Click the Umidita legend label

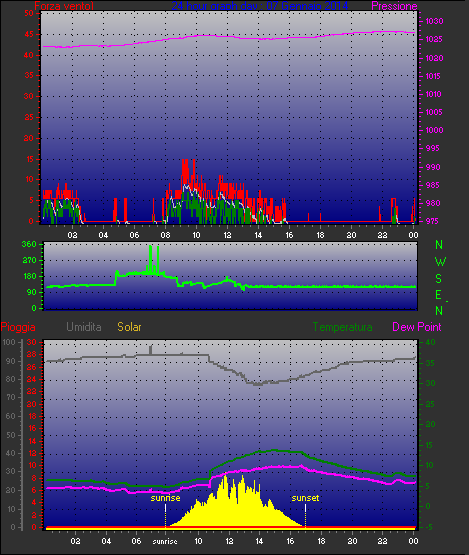(84, 327)
